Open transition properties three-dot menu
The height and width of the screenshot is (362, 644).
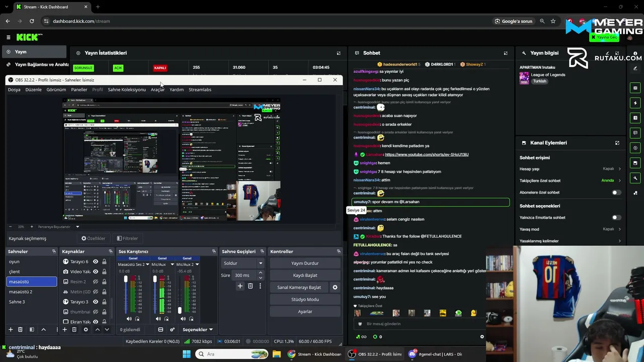coord(260,286)
